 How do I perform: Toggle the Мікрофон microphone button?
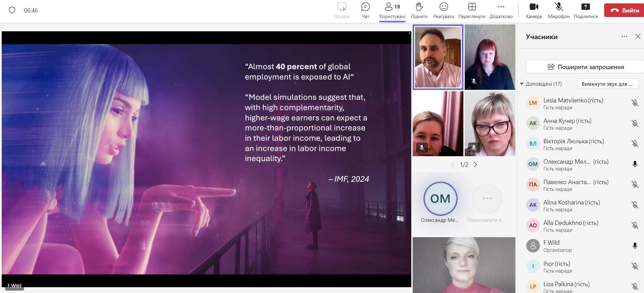pos(559,11)
